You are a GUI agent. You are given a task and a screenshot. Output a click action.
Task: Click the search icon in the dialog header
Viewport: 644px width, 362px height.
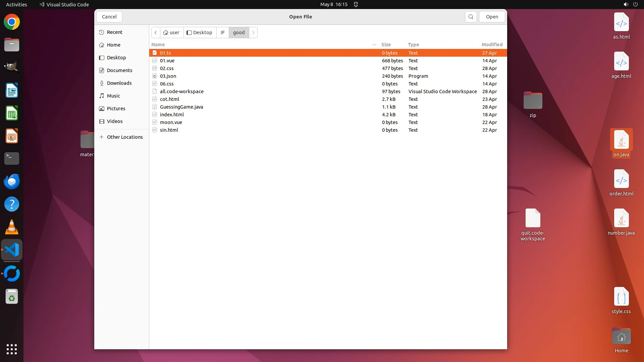click(x=471, y=17)
